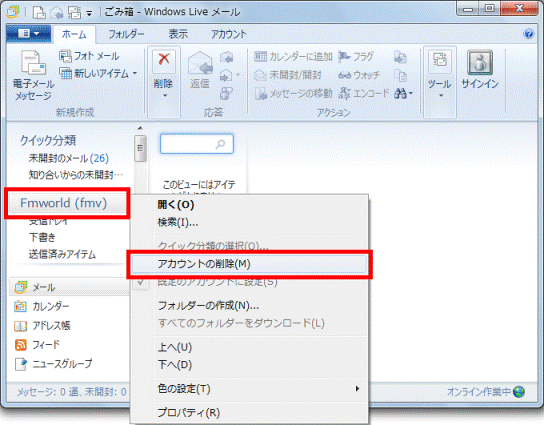The width and height of the screenshot is (544, 425).
Task: Click the Email Message (電子メール メッセージ) icon
Action: pyautogui.click(x=33, y=63)
